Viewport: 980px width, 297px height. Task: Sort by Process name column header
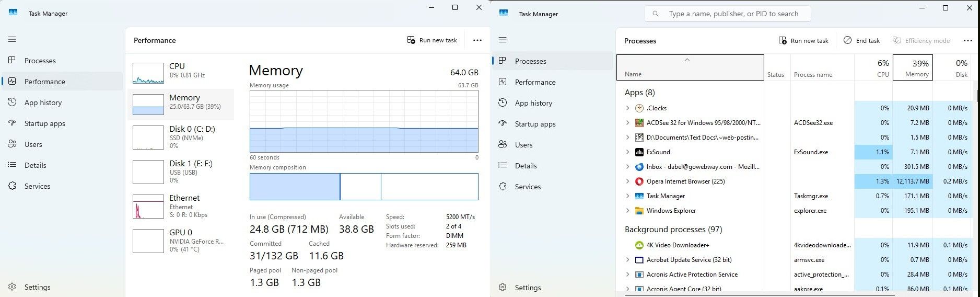click(823, 67)
